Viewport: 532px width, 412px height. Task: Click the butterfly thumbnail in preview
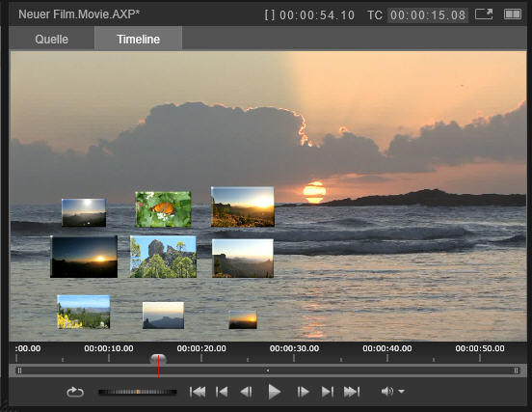tap(163, 209)
